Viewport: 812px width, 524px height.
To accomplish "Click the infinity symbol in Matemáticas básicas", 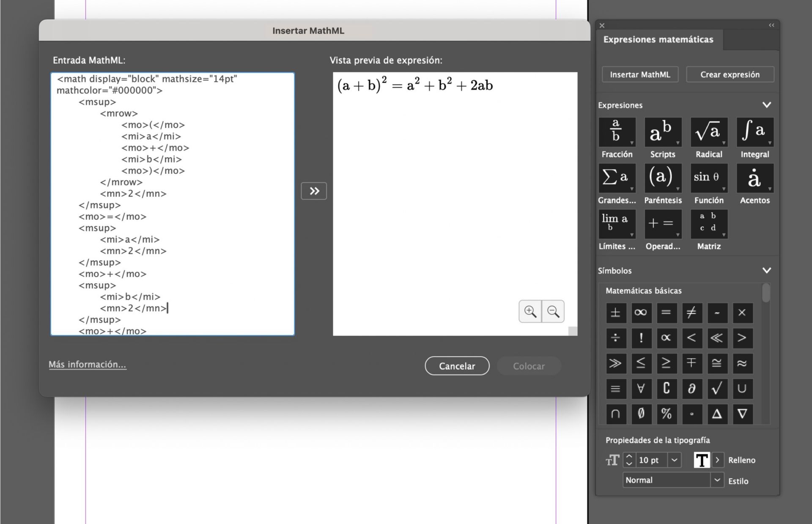I will pyautogui.click(x=641, y=313).
